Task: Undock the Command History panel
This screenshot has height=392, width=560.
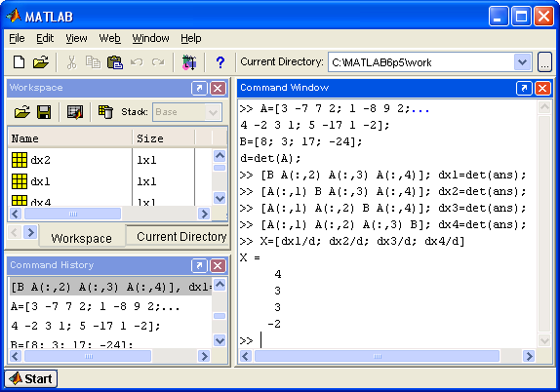Action: (x=199, y=265)
